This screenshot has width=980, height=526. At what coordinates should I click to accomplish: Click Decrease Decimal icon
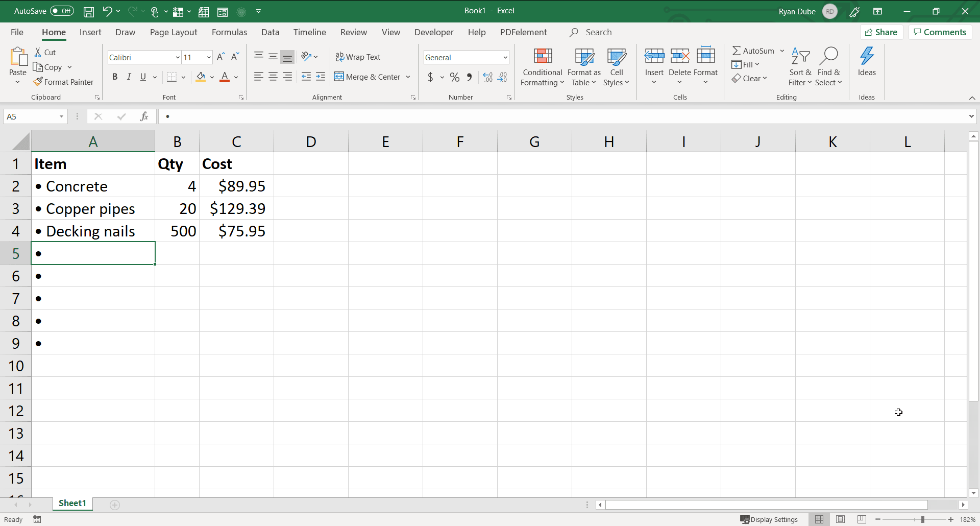click(x=502, y=77)
